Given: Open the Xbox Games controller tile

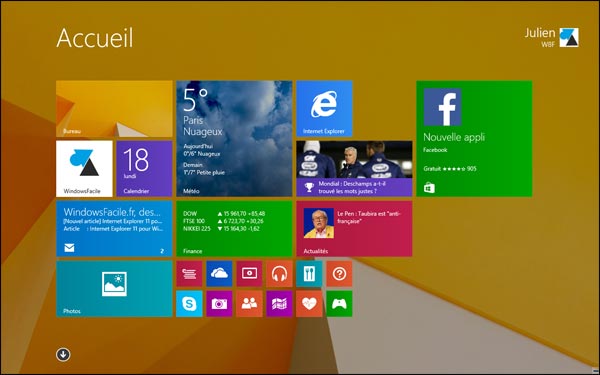Looking at the screenshot, I should 339,304.
